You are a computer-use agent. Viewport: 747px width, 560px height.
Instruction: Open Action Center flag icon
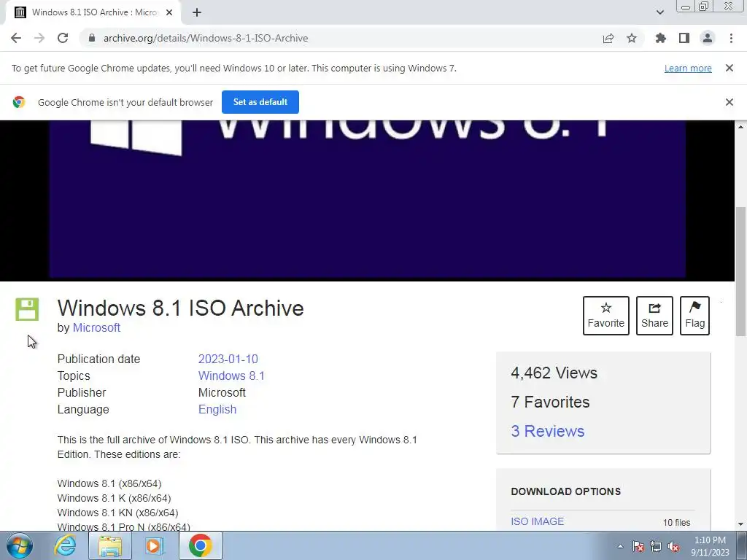638,546
